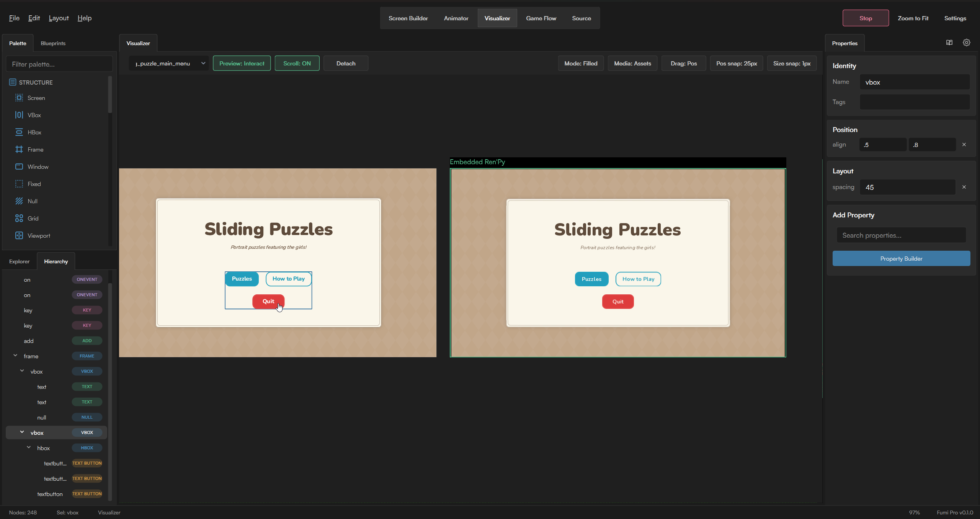
Task: Open the gear icon in Properties panel
Action: pos(967,42)
